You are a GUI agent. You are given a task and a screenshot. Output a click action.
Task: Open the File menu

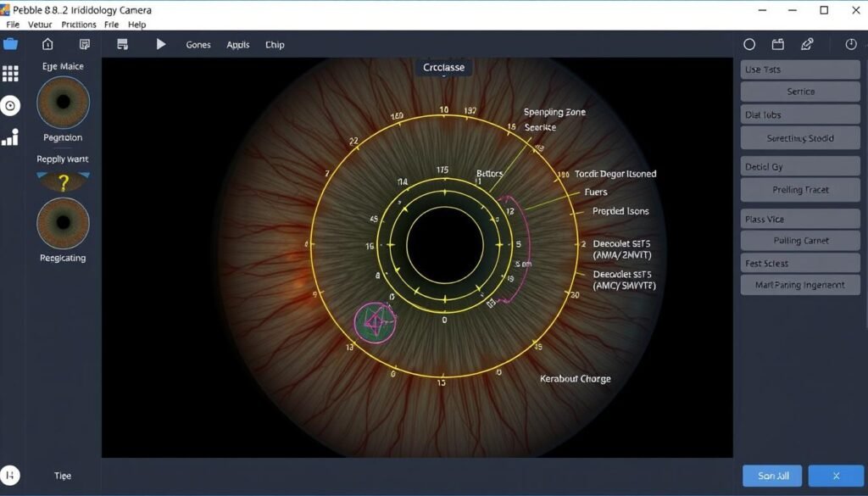click(13, 25)
